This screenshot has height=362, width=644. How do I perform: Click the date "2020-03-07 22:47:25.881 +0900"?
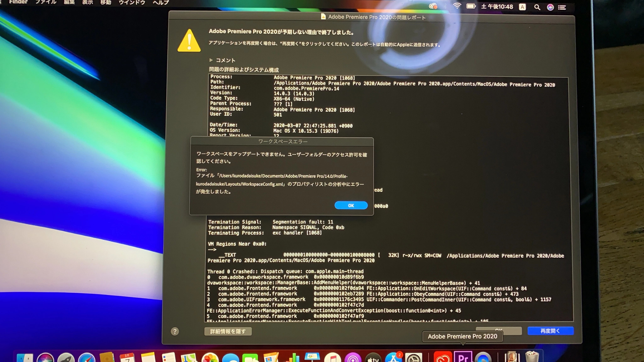coord(313,126)
